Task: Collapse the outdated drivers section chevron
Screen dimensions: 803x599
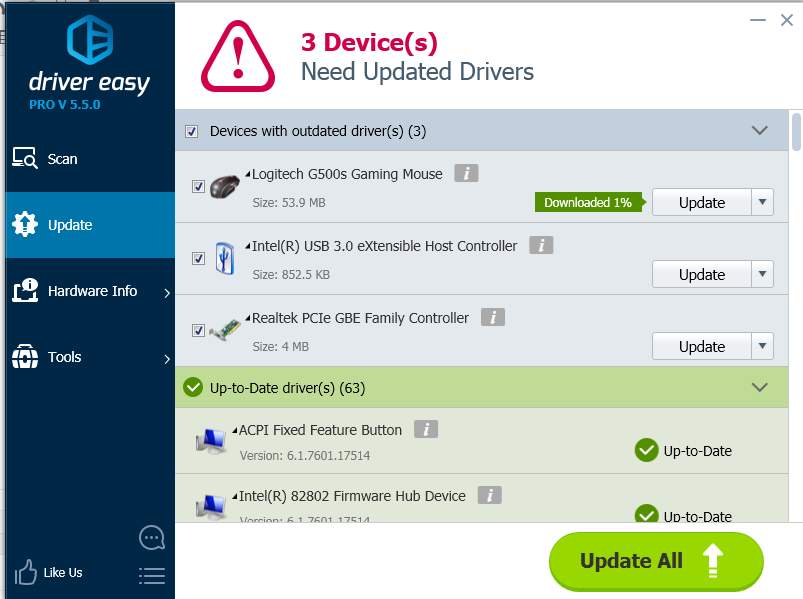Action: tap(759, 130)
